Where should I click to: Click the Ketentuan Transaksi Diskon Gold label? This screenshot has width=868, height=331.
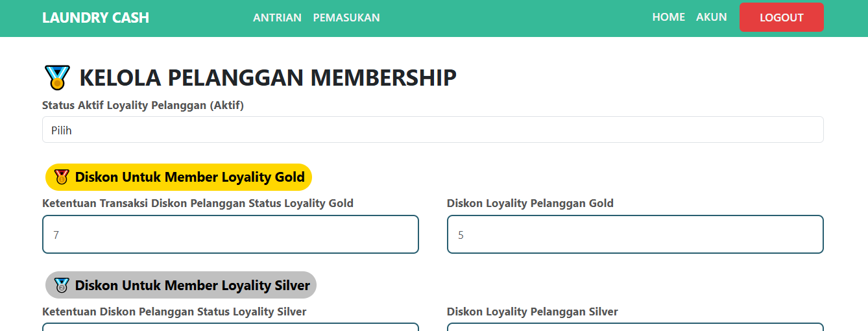point(198,203)
